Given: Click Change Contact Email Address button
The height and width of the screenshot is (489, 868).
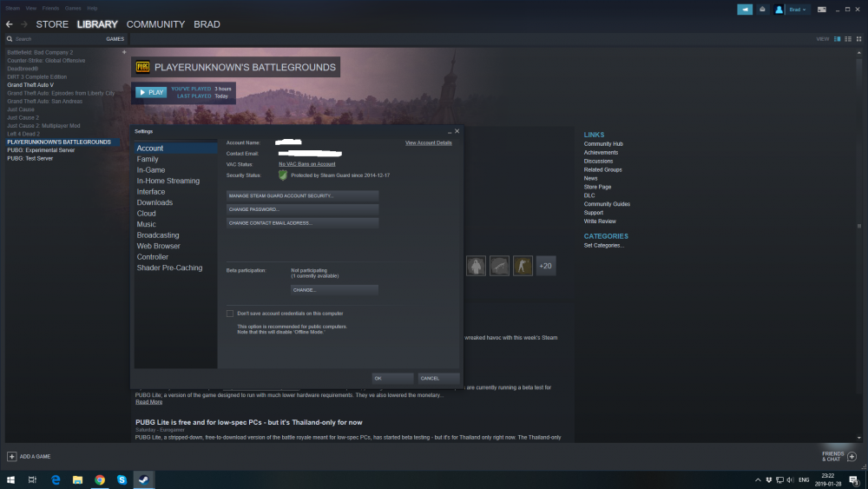Looking at the screenshot, I should [302, 223].
